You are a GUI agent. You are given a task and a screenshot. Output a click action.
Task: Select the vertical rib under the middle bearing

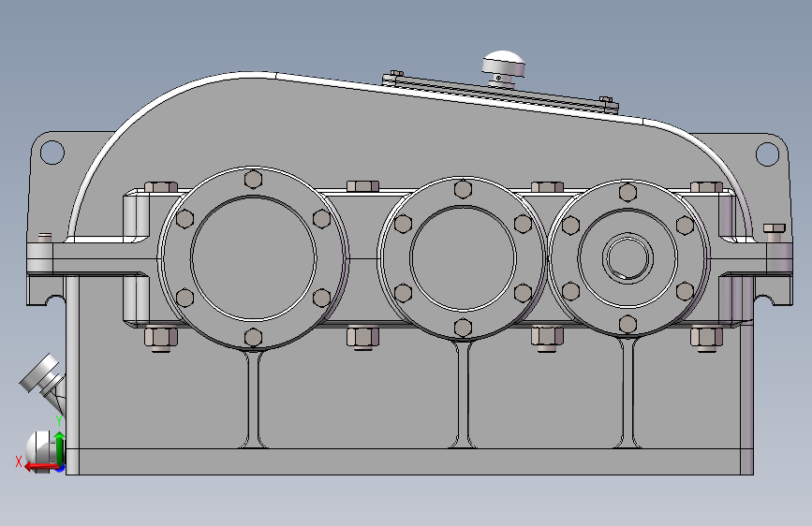point(463,395)
